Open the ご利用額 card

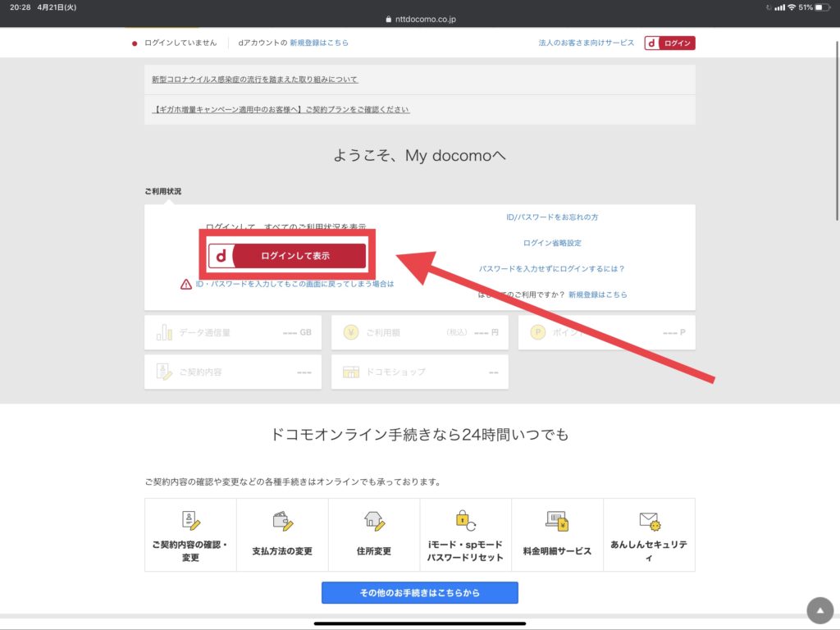[x=420, y=333]
